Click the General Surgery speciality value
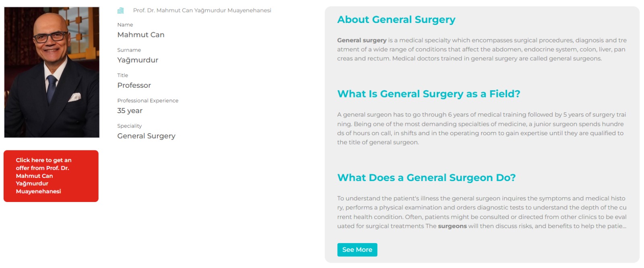The width and height of the screenshot is (644, 268). [x=146, y=136]
